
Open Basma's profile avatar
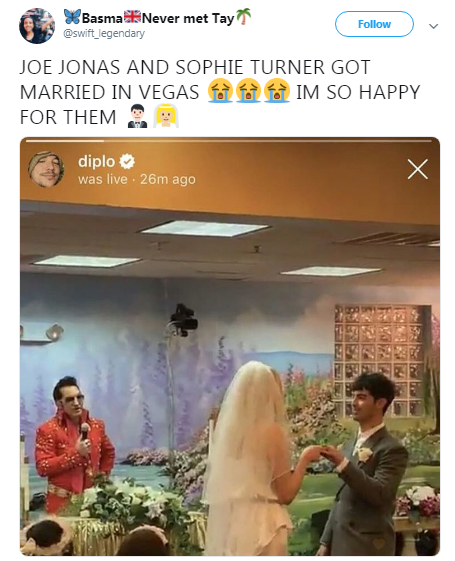(37, 26)
